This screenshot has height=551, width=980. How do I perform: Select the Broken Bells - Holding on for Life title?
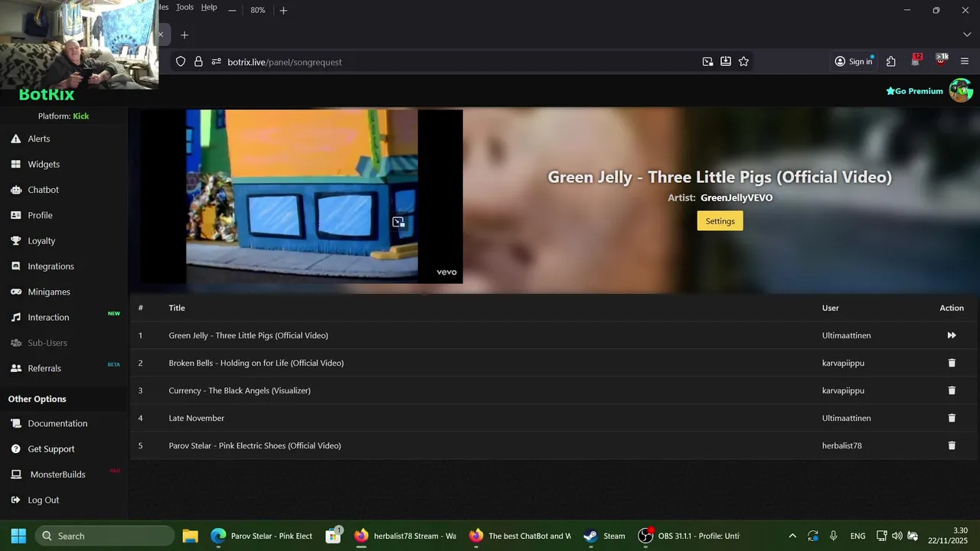pos(256,363)
